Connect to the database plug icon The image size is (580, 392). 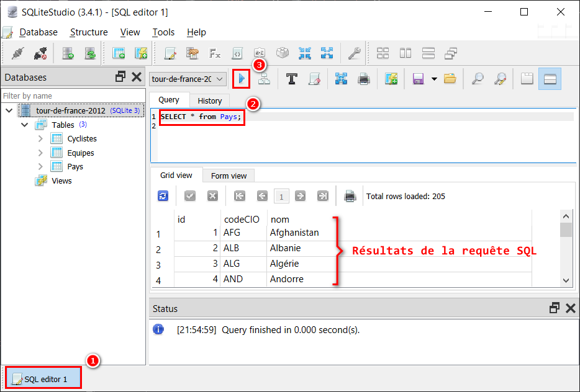(17, 53)
